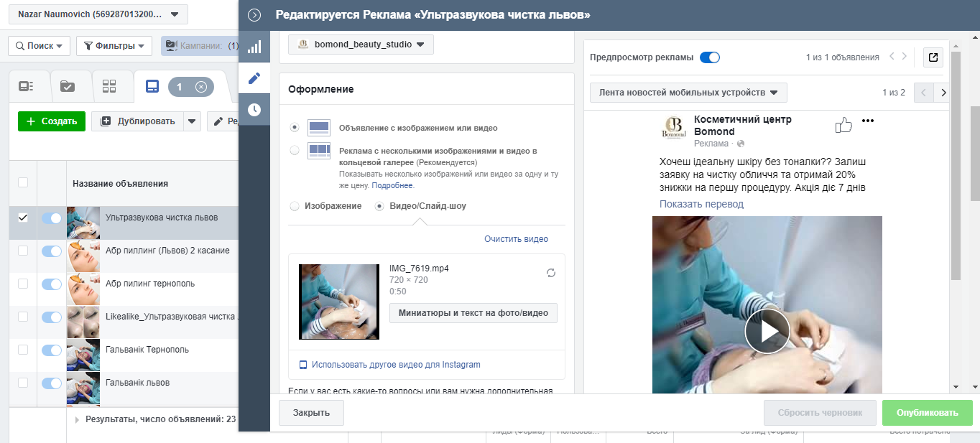Image resolution: width=980 pixels, height=443 pixels.
Task: Choose the Изображение radio option
Action: 295,206
